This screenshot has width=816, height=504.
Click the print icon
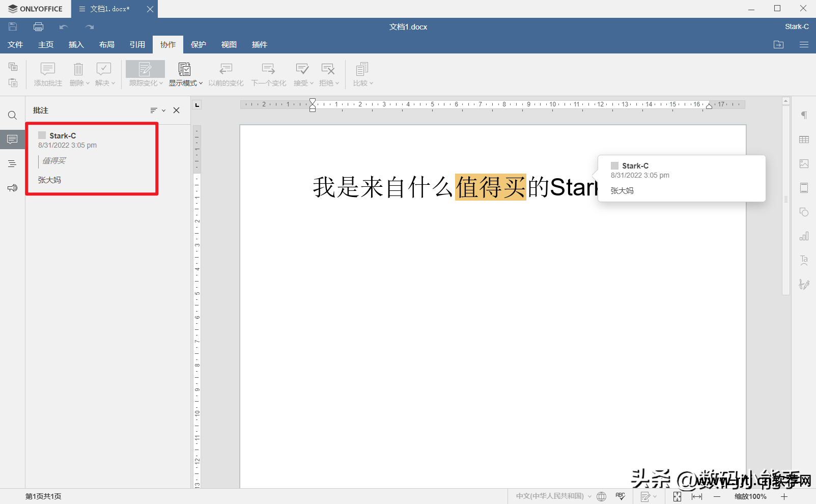38,26
